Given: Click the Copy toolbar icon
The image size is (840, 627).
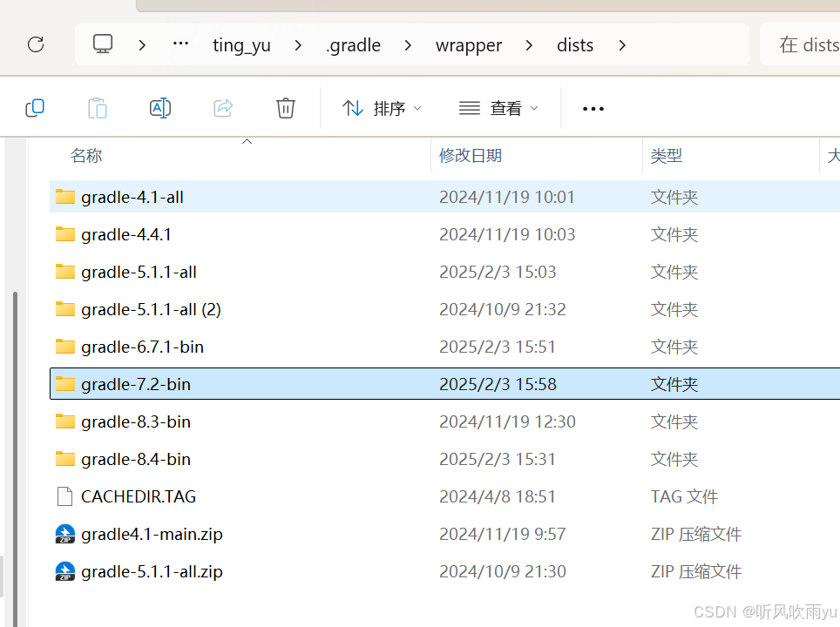Looking at the screenshot, I should (x=35, y=108).
